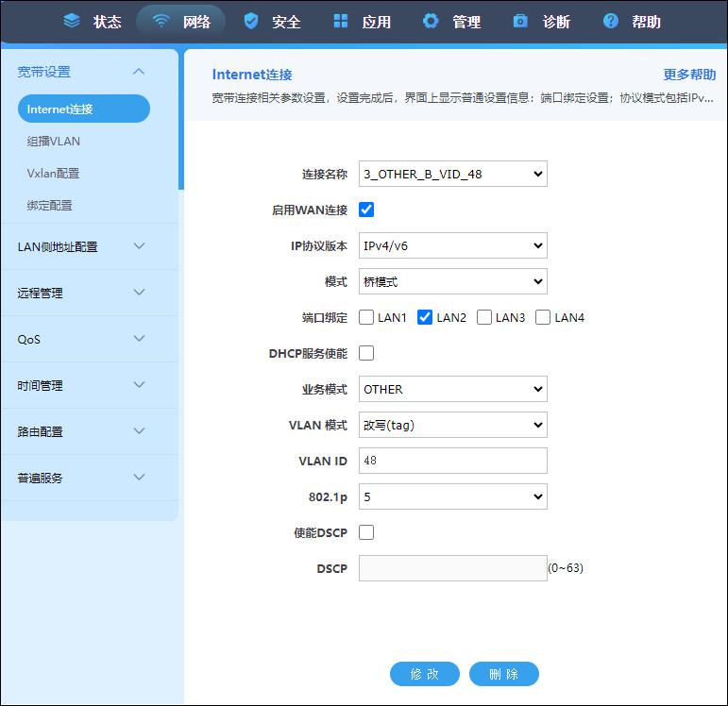The height and width of the screenshot is (706, 728).
Task: Click the 安全 shield icon
Action: pyautogui.click(x=251, y=22)
